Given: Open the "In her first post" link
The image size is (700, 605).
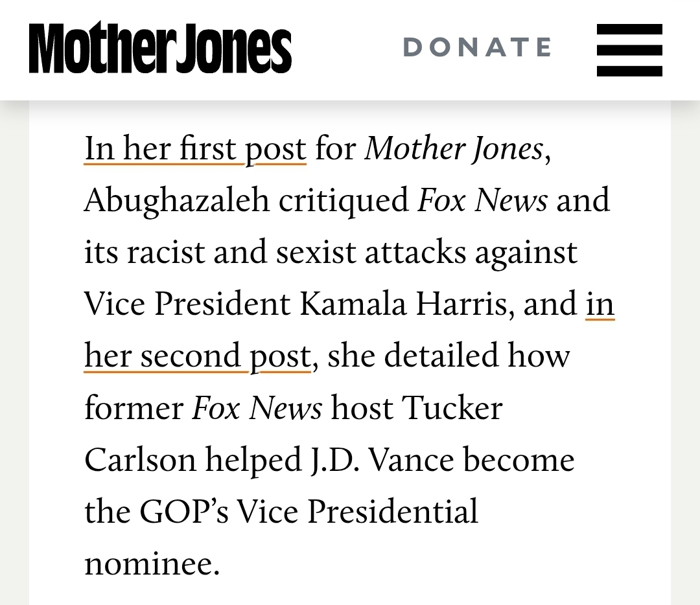Looking at the screenshot, I should click(x=194, y=149).
